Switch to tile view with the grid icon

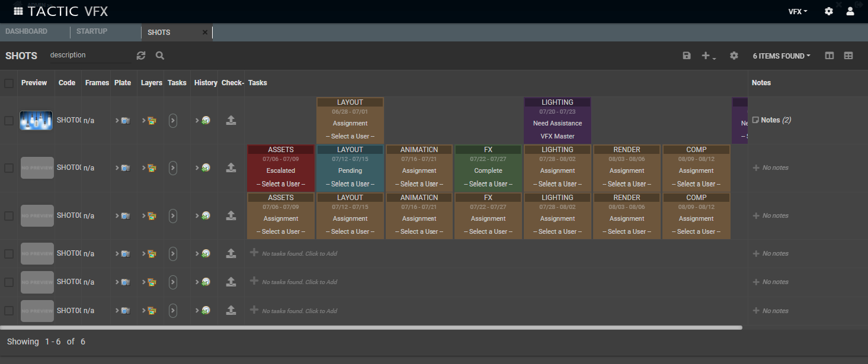(848, 56)
